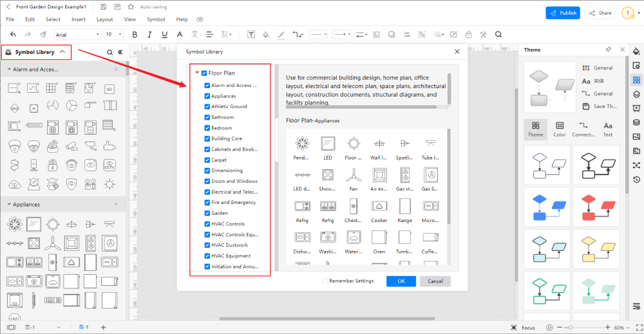Click the Format Painter icon
This screenshot has width=644, height=334.
coord(43,34)
